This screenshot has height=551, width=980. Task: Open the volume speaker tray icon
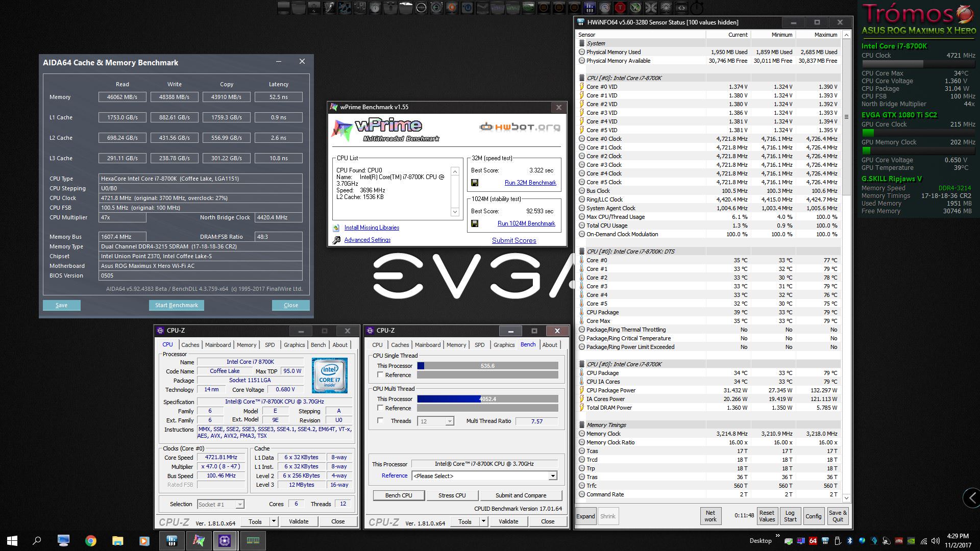pos(936,541)
